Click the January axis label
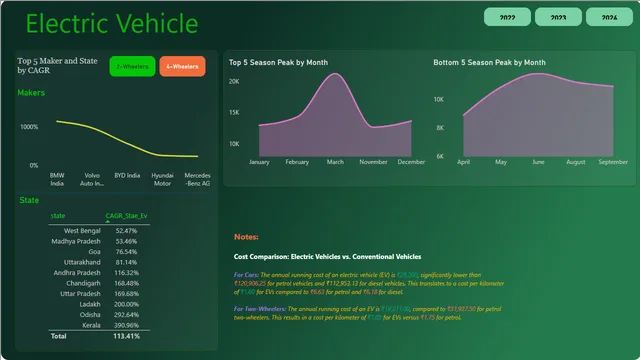The height and width of the screenshot is (360, 640). [259, 162]
